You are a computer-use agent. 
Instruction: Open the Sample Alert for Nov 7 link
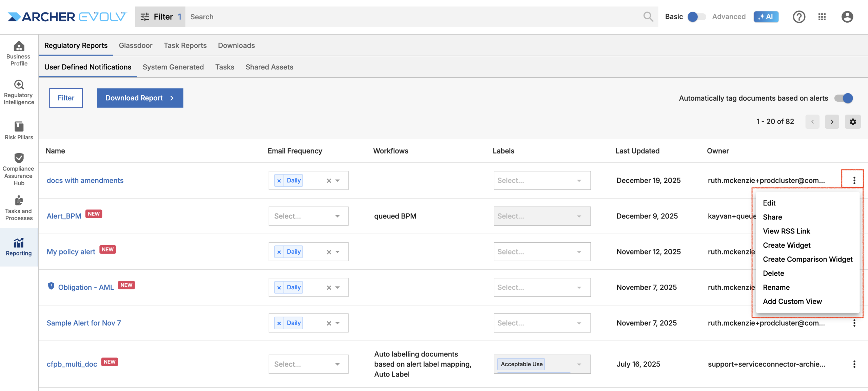[84, 323]
